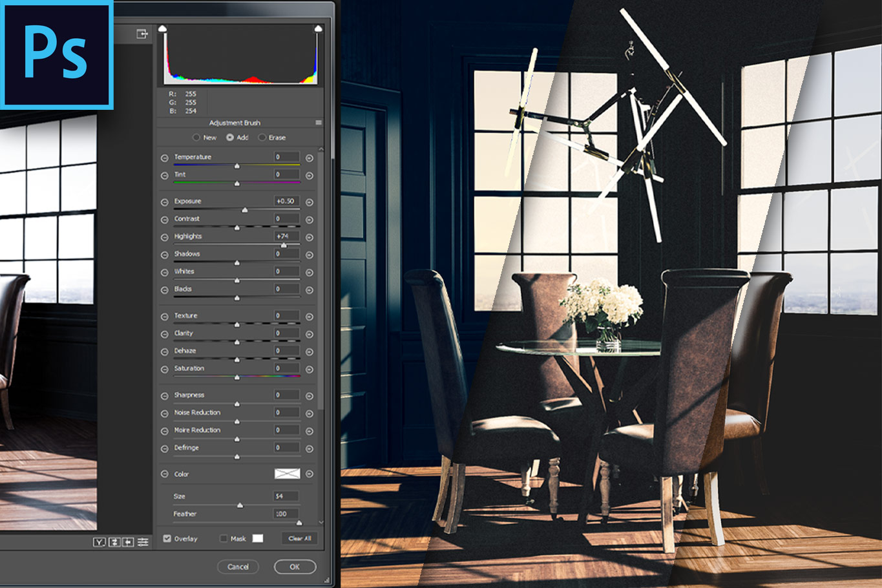The image size is (882, 588).
Task: Toggle before/after views with the Y icon
Action: 99,541
